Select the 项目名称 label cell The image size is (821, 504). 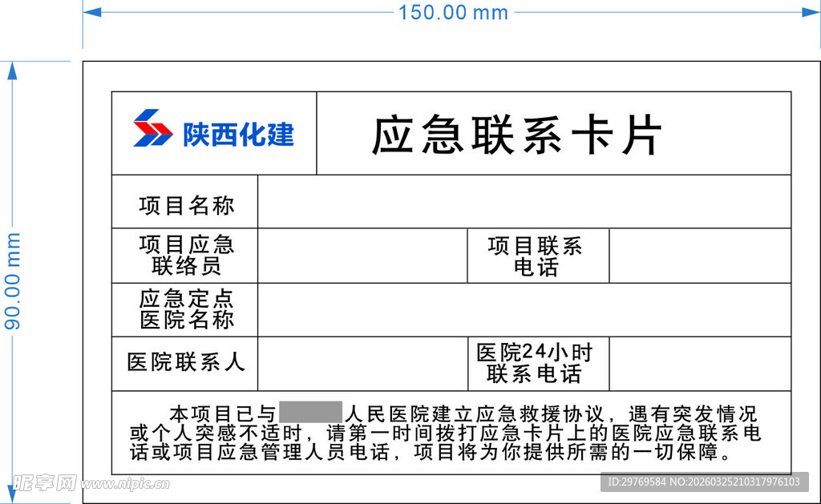pos(186,204)
